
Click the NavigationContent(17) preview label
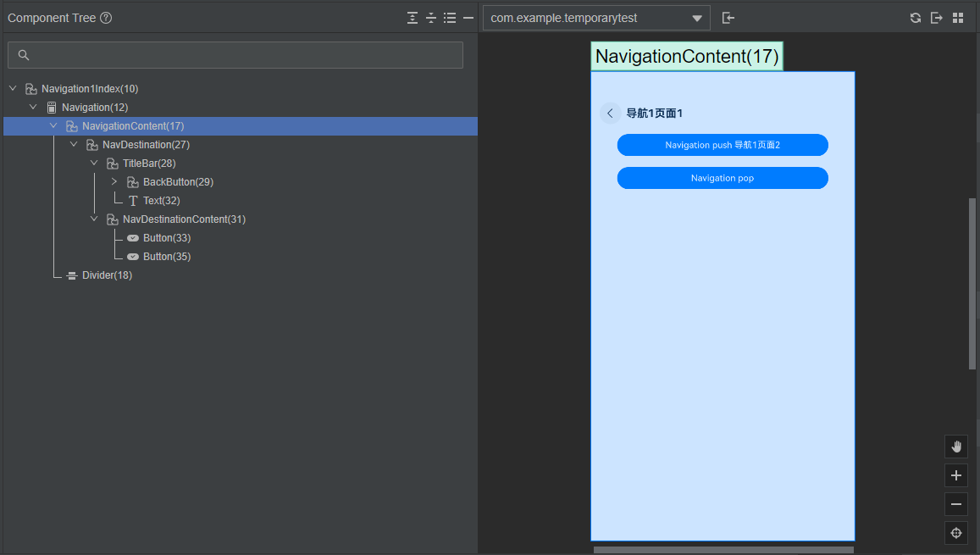click(687, 56)
